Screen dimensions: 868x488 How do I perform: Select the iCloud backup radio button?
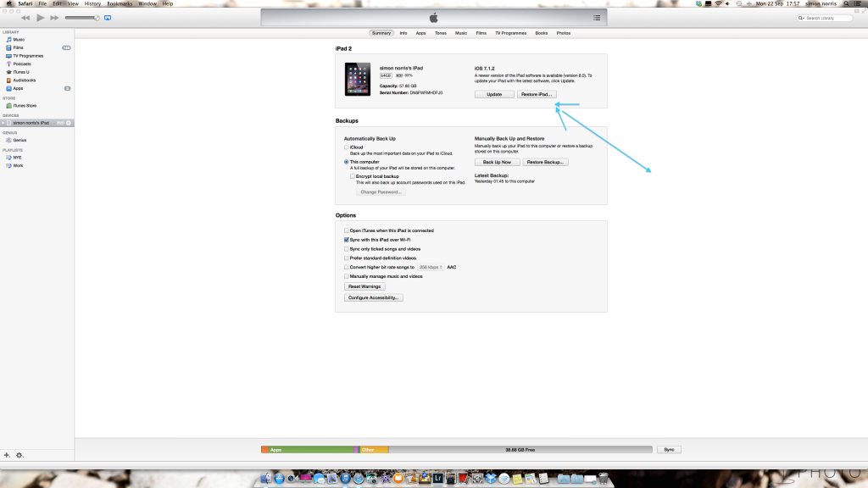[x=347, y=147]
